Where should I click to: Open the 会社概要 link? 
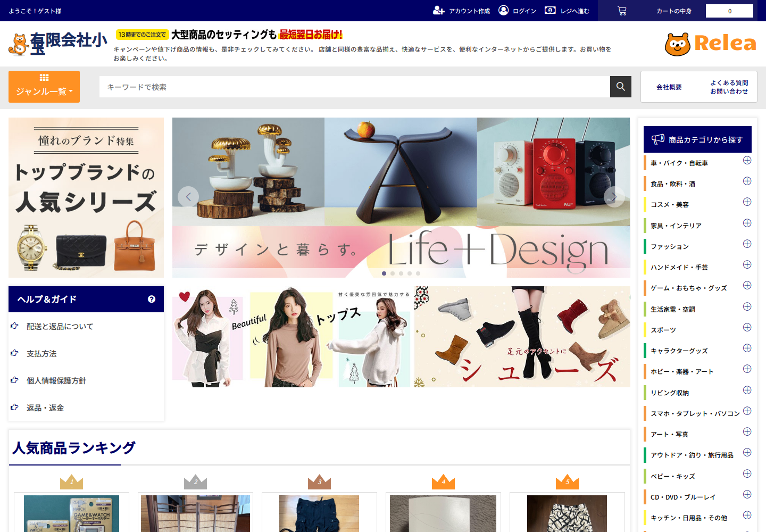tap(669, 87)
